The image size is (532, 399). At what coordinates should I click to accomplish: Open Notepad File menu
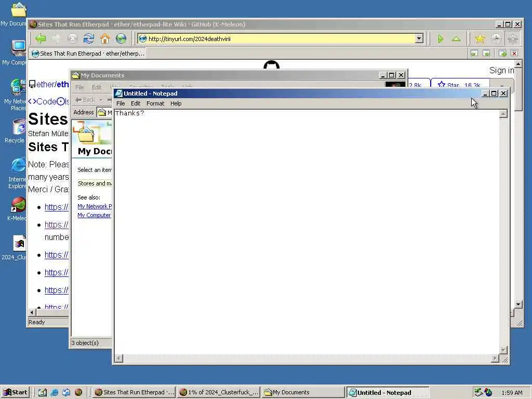pos(121,103)
